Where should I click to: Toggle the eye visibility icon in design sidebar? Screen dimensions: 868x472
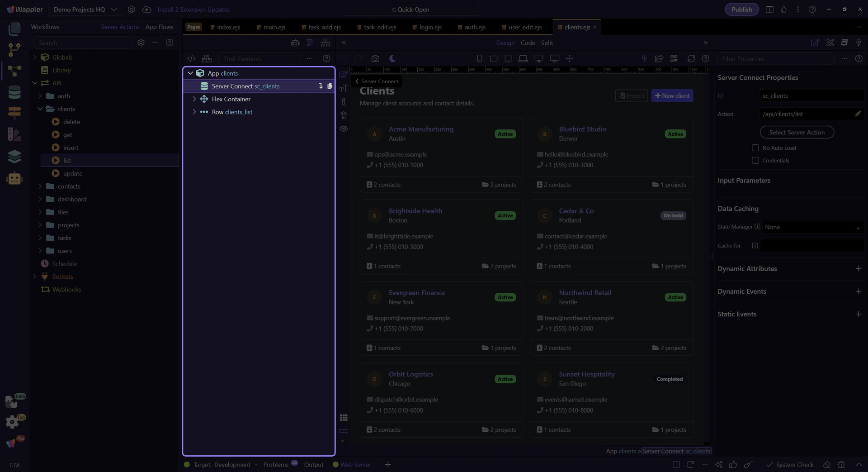pyautogui.click(x=344, y=129)
